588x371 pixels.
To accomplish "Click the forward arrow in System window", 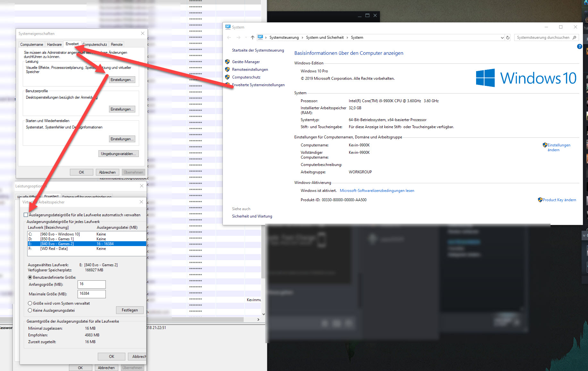I will (x=238, y=37).
